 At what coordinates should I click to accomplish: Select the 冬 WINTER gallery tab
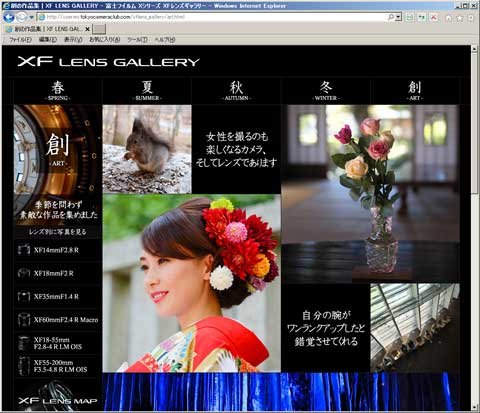click(x=326, y=91)
